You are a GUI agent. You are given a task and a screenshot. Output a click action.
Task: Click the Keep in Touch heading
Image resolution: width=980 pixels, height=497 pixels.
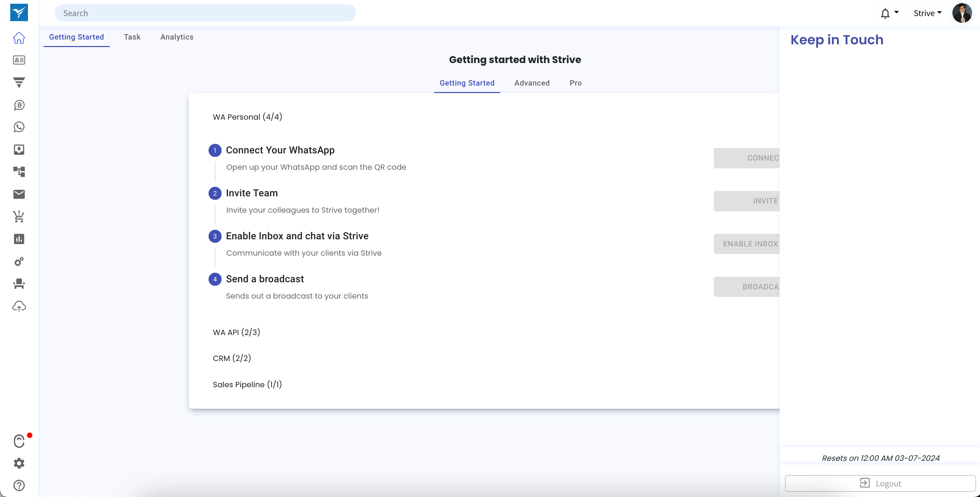click(x=837, y=40)
